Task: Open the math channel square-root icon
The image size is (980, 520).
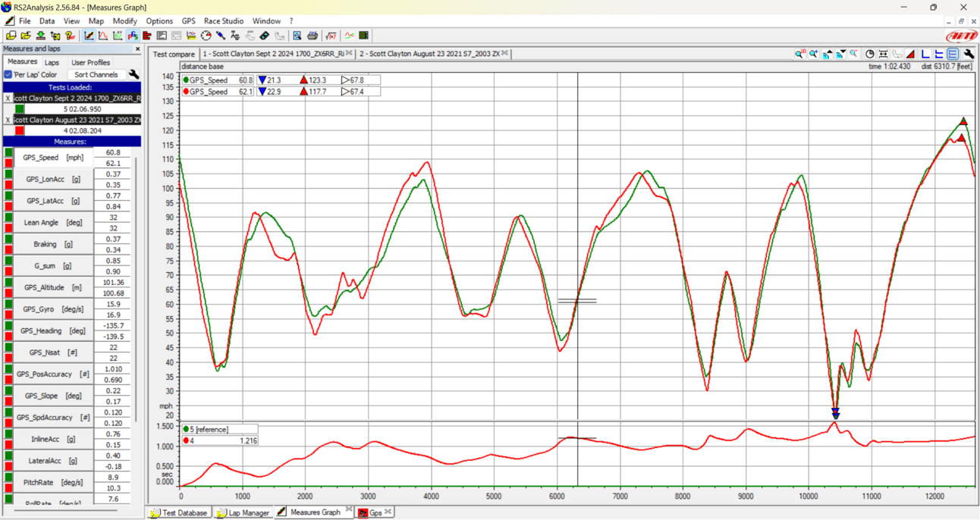Action: click(x=331, y=36)
